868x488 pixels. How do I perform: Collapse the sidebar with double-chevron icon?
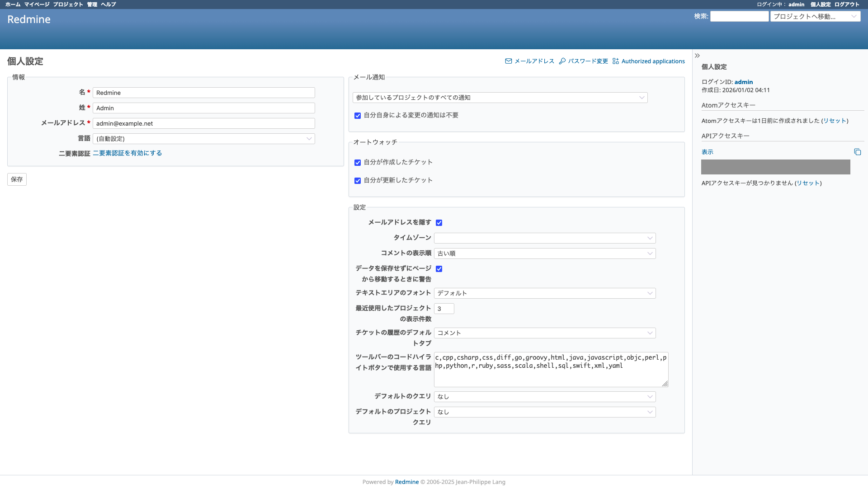click(697, 56)
